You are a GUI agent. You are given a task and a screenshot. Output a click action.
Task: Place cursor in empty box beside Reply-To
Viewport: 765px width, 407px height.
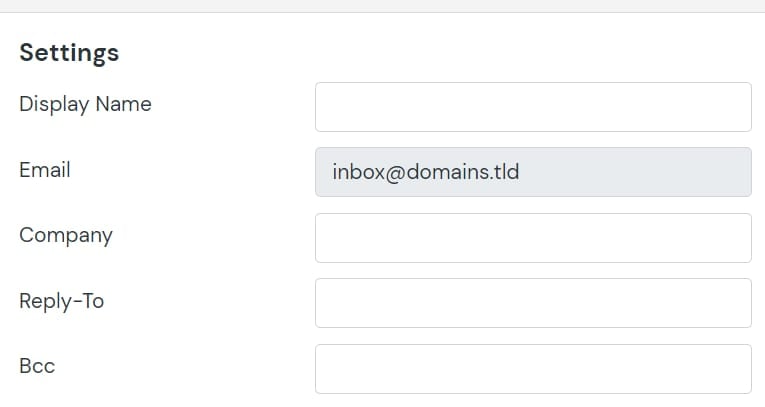(533, 303)
